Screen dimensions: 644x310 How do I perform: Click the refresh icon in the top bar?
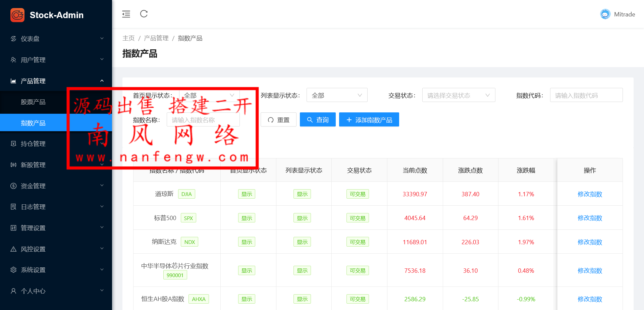click(144, 14)
